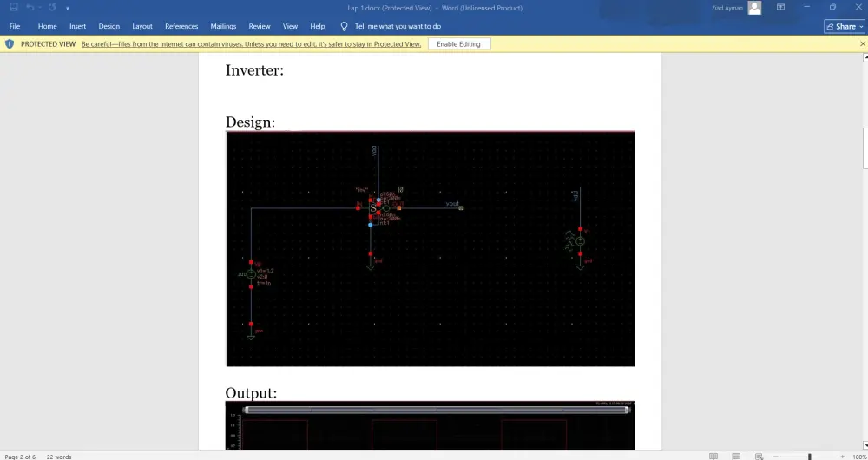The height and width of the screenshot is (460, 868).
Task: Open Customize Quick Access Toolbar dropdown
Action: click(67, 9)
